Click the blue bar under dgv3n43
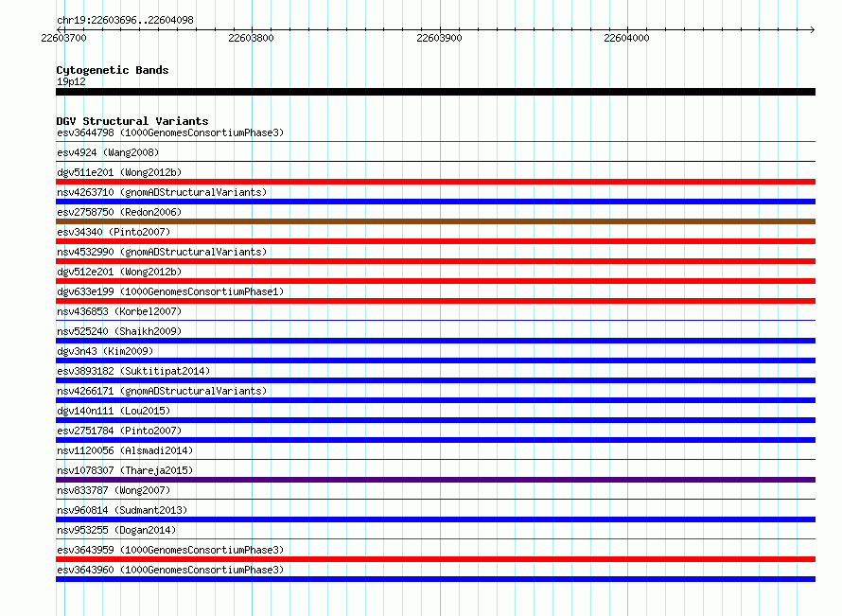This screenshot has width=842, height=616. click(435, 361)
